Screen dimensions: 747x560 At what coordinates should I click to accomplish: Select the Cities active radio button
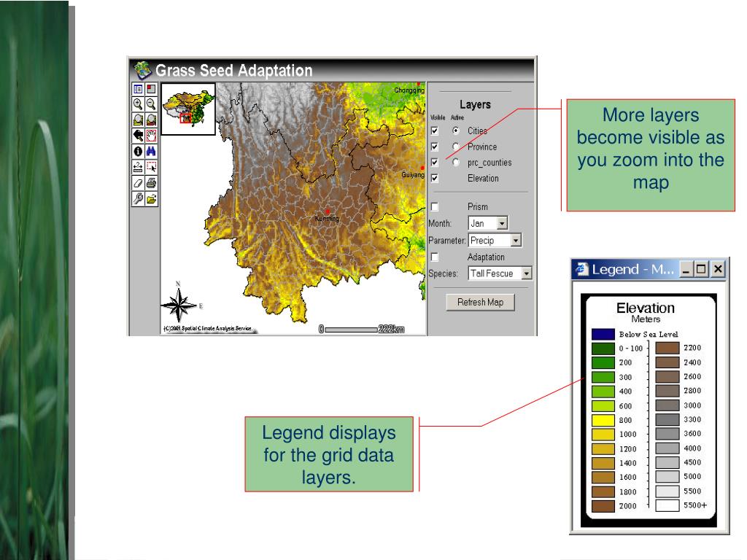tap(456, 131)
